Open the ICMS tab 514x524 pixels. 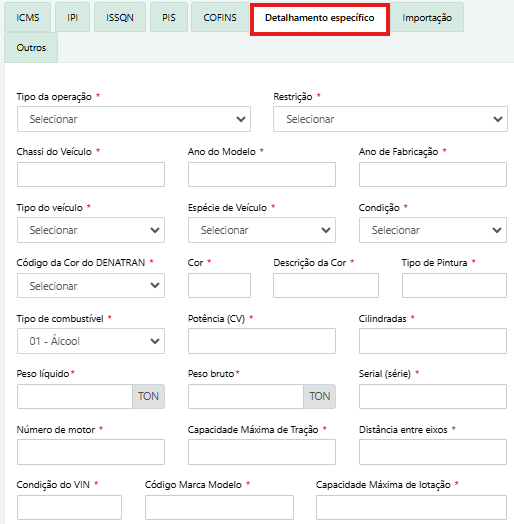[x=28, y=17]
